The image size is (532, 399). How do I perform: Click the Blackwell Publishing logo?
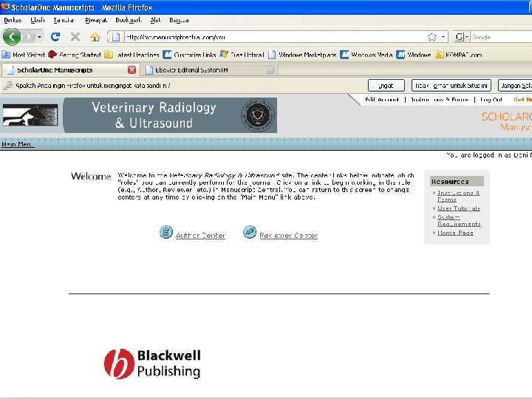coord(152,364)
